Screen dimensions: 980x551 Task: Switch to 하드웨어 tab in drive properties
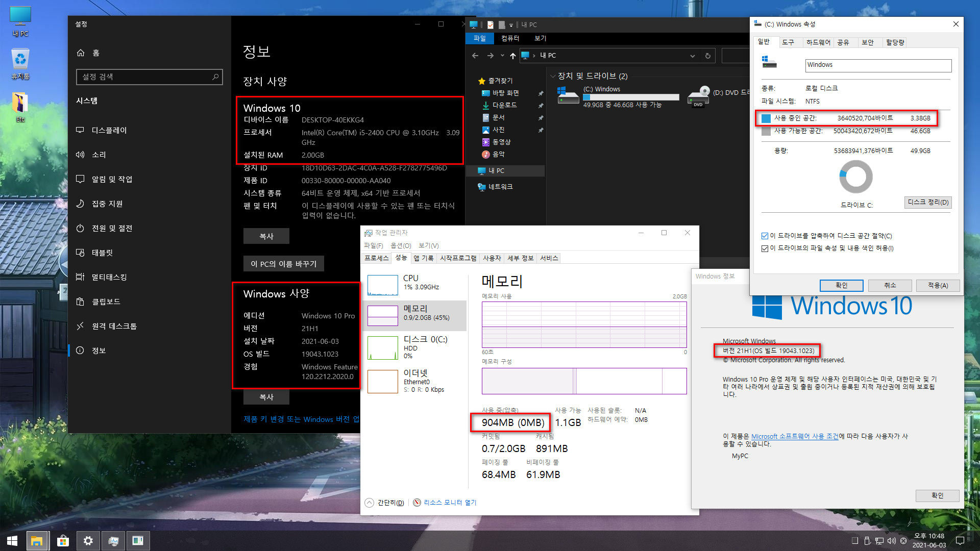pos(818,42)
